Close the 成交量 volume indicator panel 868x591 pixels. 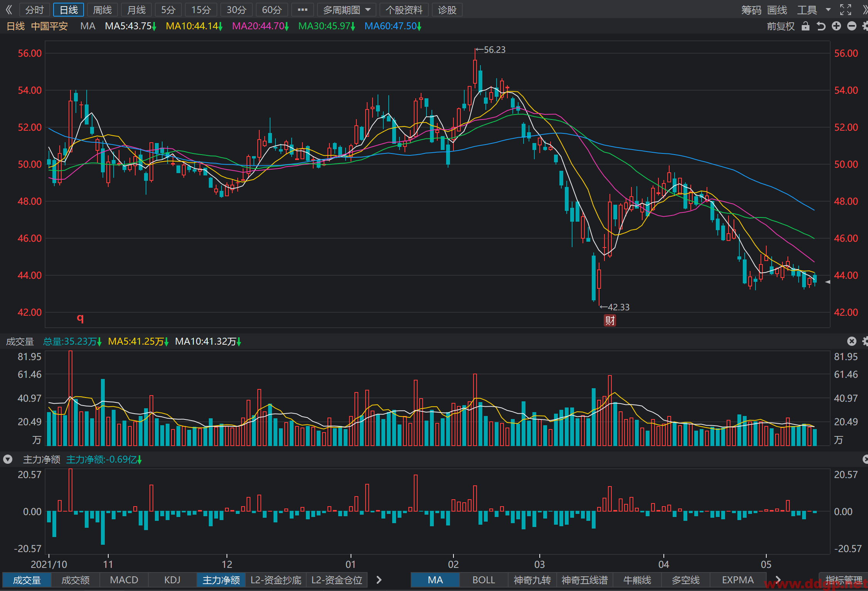click(852, 341)
